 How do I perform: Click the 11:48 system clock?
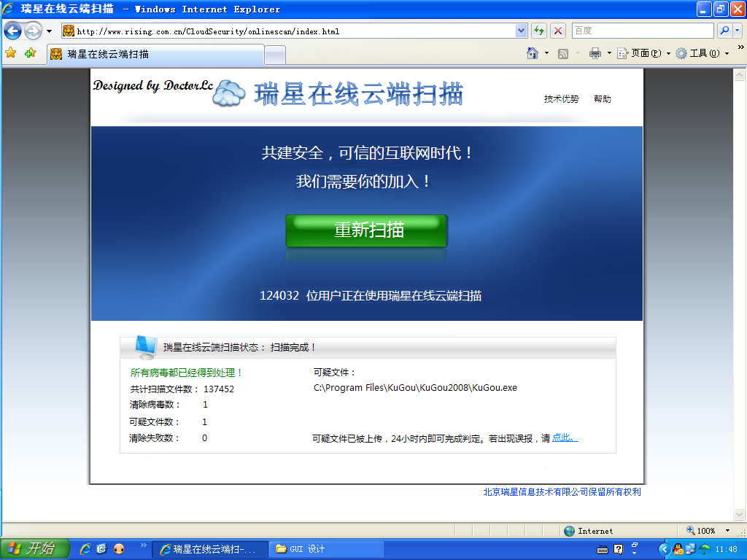pyautogui.click(x=726, y=549)
